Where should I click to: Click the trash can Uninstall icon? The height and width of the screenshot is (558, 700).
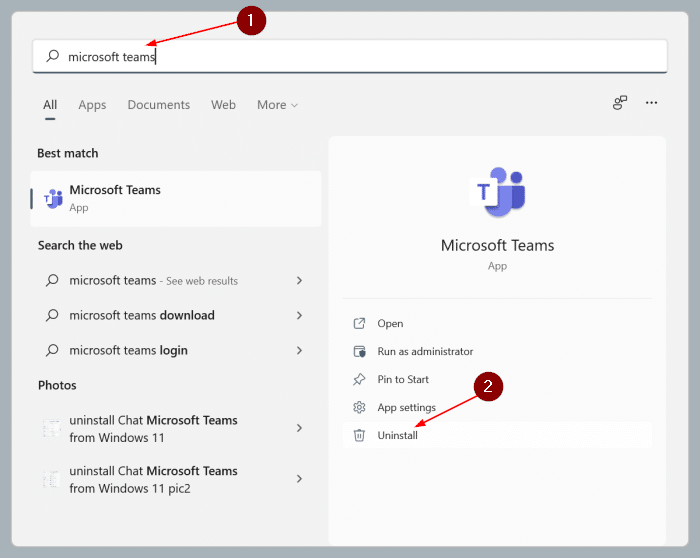coord(359,435)
